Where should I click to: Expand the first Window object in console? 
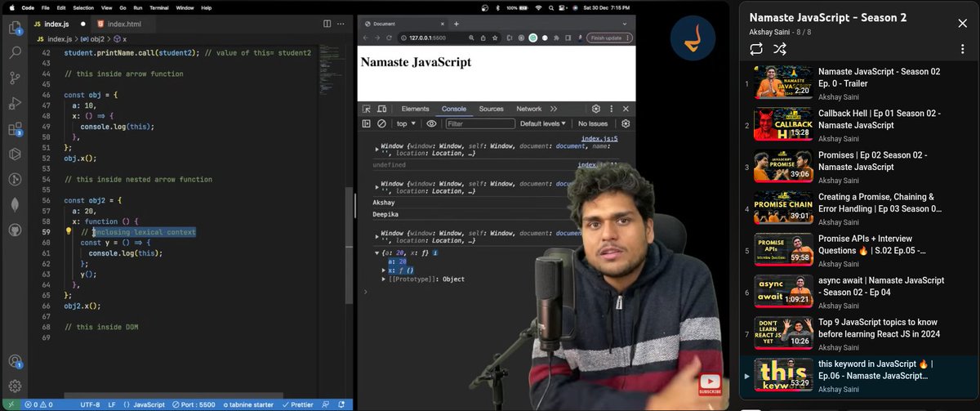[x=376, y=148]
